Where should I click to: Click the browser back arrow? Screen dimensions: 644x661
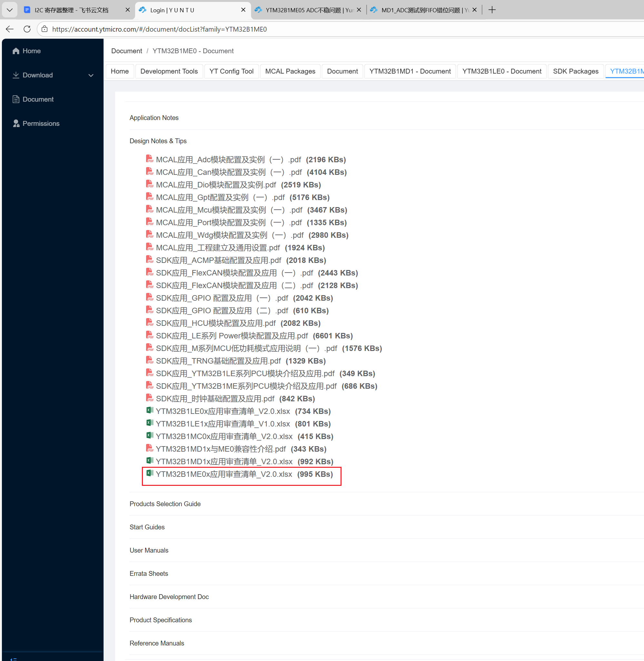point(10,29)
